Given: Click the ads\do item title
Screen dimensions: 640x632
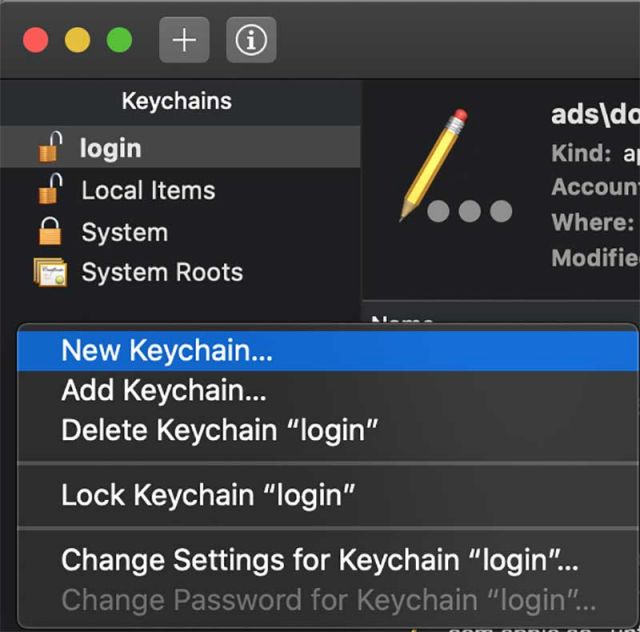Looking at the screenshot, I should pyautogui.click(x=596, y=114).
